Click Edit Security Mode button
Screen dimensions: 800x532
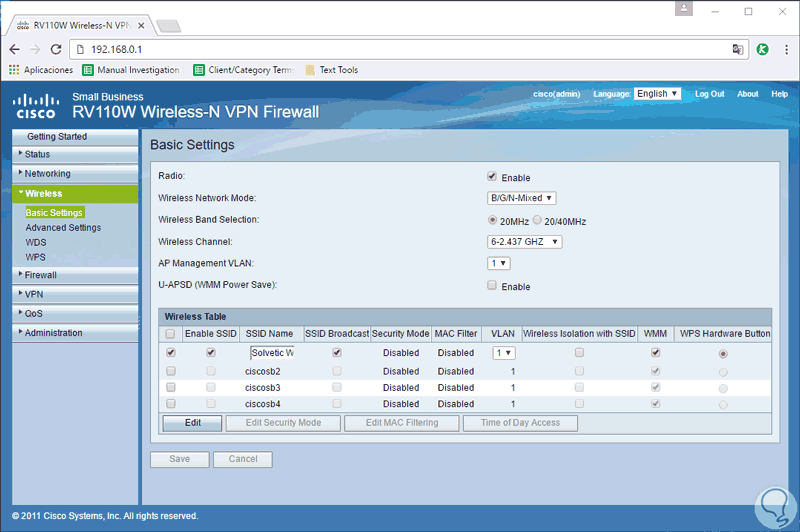(x=283, y=423)
